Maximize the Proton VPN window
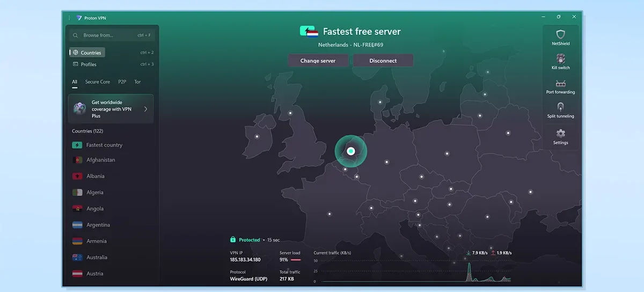 (x=559, y=17)
